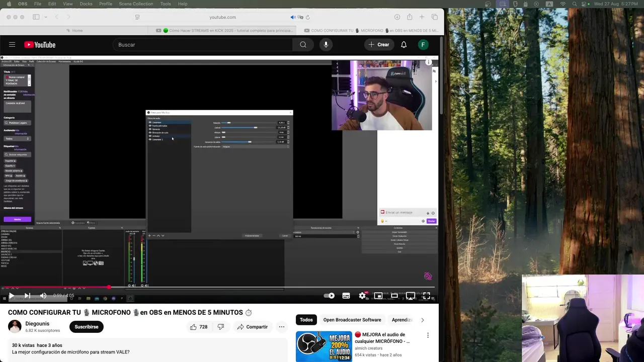Open the Tools menu in the menu bar
The height and width of the screenshot is (362, 644).
click(166, 4)
